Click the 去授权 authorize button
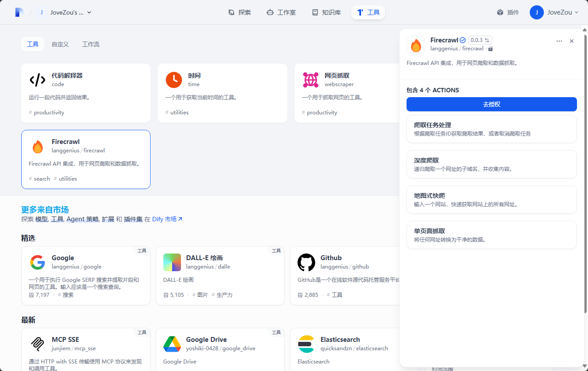 coord(492,104)
